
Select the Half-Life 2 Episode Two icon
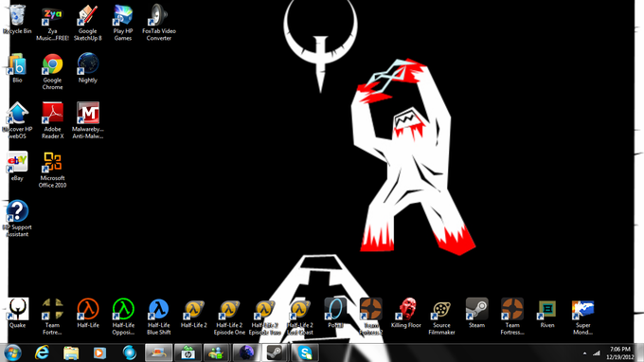point(265,317)
